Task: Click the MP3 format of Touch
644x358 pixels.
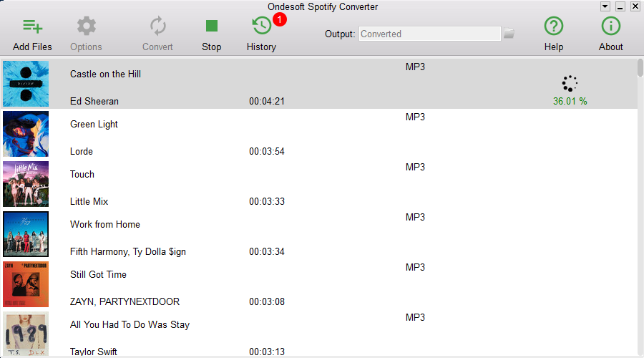Action: [415, 167]
